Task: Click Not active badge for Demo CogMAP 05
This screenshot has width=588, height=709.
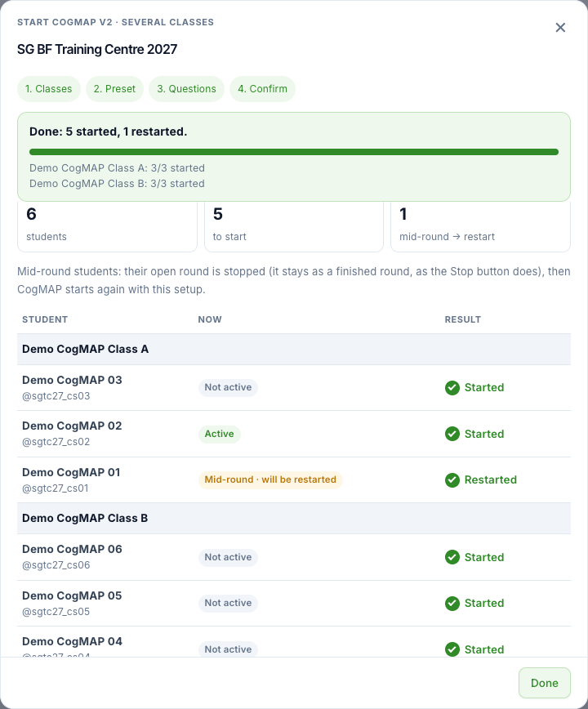Action: [228, 603]
